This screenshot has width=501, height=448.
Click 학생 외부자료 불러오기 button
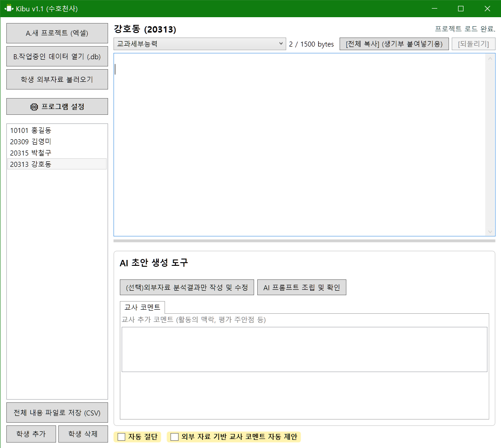(x=57, y=79)
